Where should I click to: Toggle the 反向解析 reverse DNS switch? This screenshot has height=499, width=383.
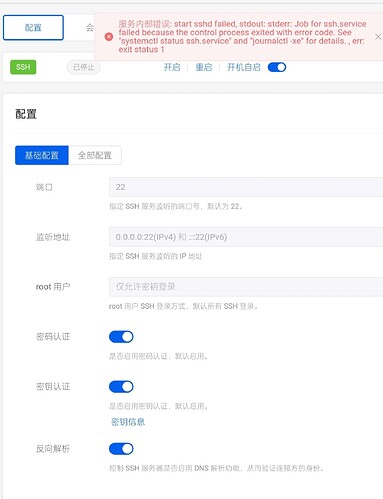[x=121, y=449]
